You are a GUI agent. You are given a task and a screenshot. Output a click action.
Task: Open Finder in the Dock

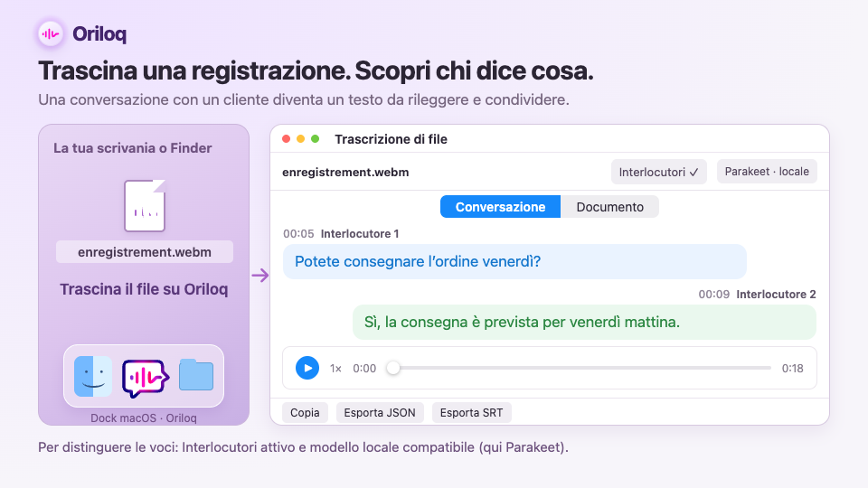(x=93, y=376)
